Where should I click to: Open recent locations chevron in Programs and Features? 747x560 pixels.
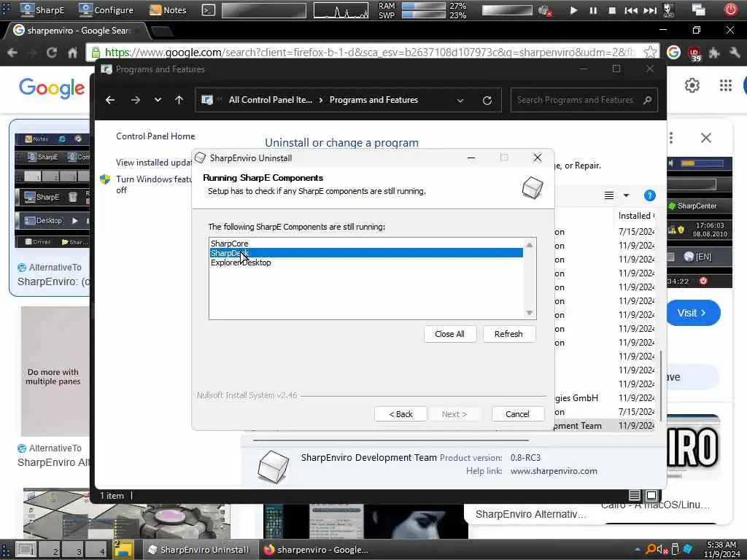pyautogui.click(x=158, y=100)
